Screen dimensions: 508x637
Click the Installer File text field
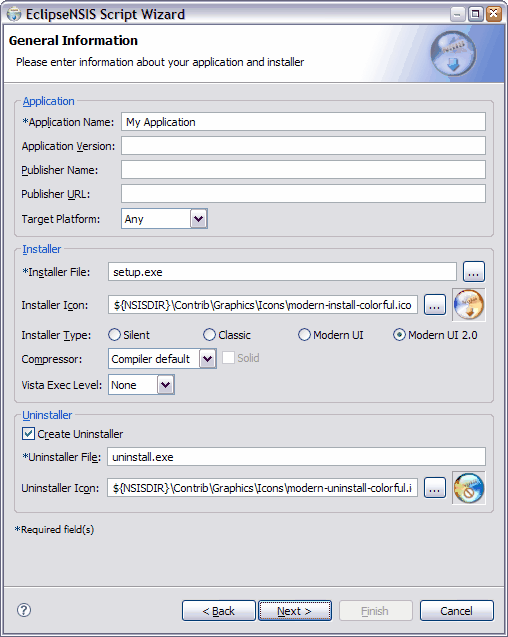click(x=282, y=271)
